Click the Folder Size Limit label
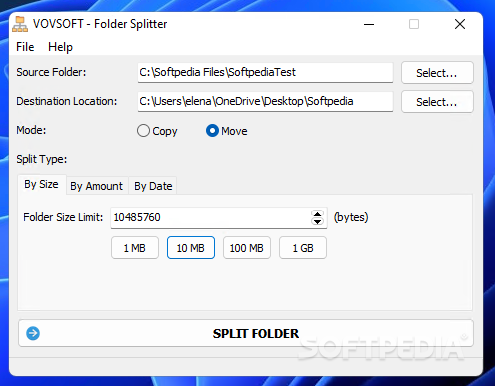Screen dimensions: 495x386 pos(63,217)
